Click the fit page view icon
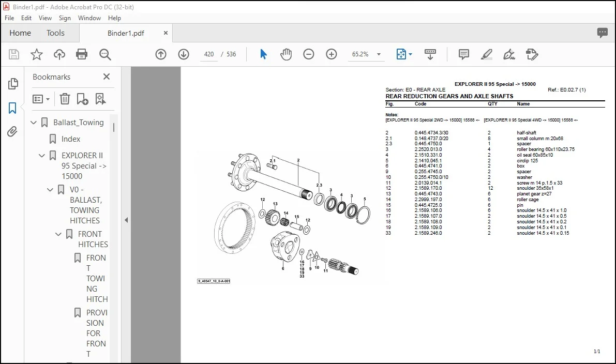 [401, 54]
